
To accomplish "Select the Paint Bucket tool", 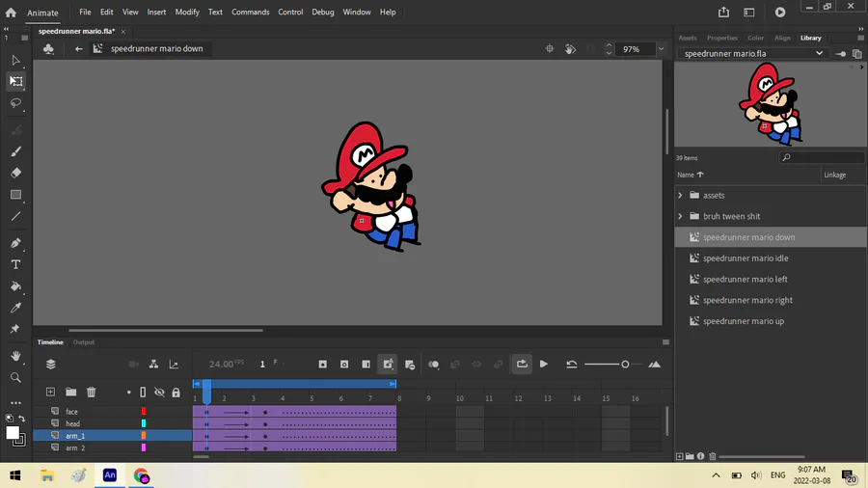I will click(15, 286).
